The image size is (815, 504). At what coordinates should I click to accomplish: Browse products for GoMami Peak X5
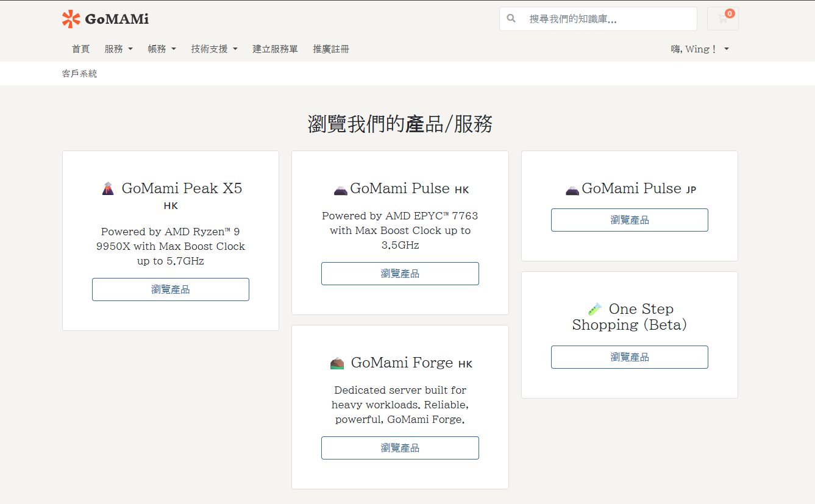(x=171, y=289)
